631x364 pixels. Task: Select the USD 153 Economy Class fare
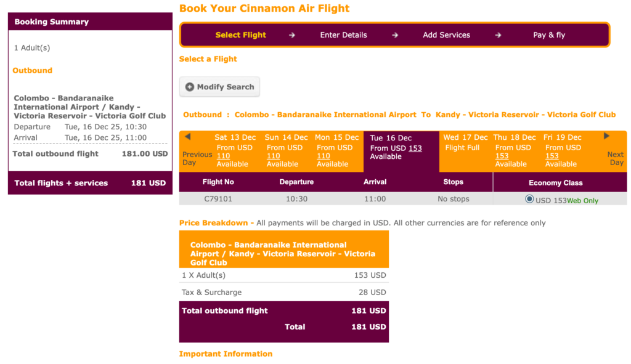click(529, 199)
